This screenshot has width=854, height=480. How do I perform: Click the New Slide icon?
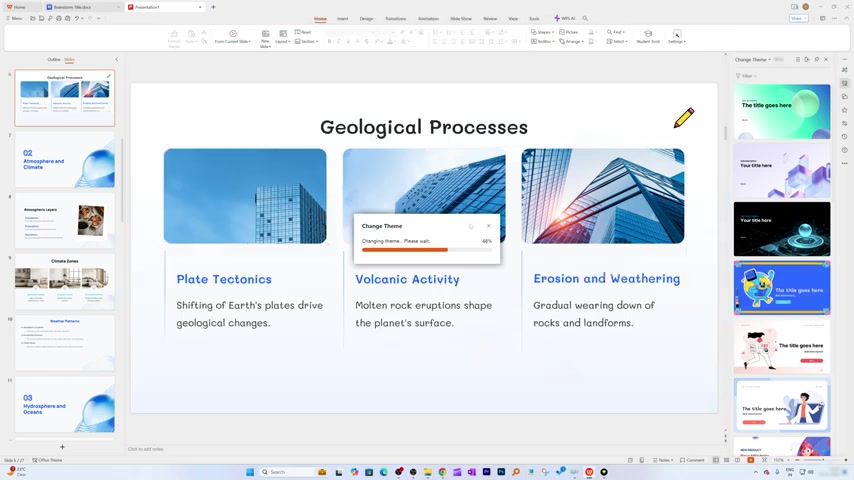[x=265, y=34]
